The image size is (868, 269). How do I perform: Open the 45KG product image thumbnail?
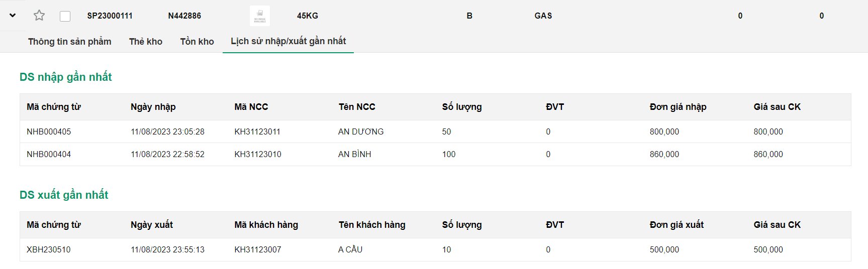(259, 16)
